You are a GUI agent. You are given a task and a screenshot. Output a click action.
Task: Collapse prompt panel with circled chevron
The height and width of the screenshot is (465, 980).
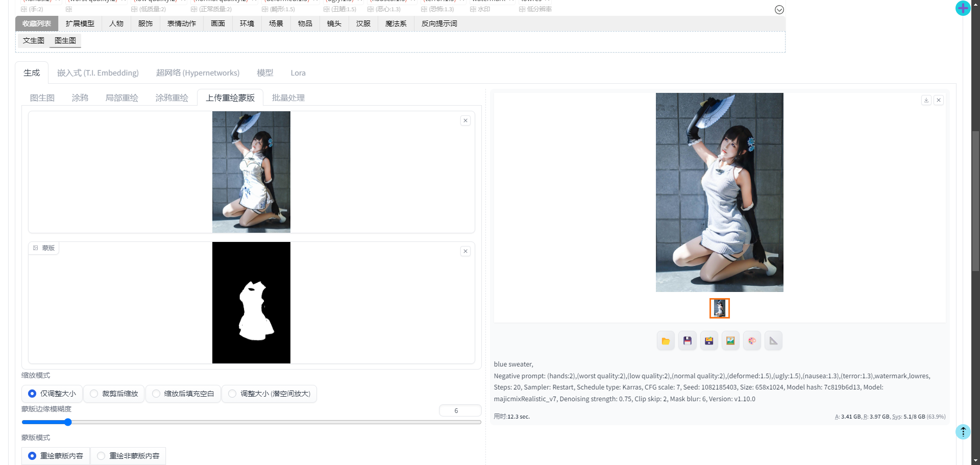779,10
